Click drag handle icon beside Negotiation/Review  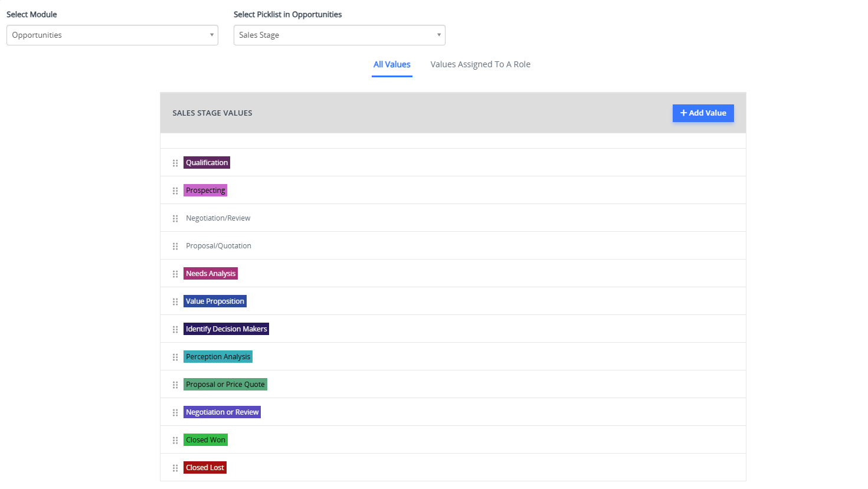pos(175,218)
